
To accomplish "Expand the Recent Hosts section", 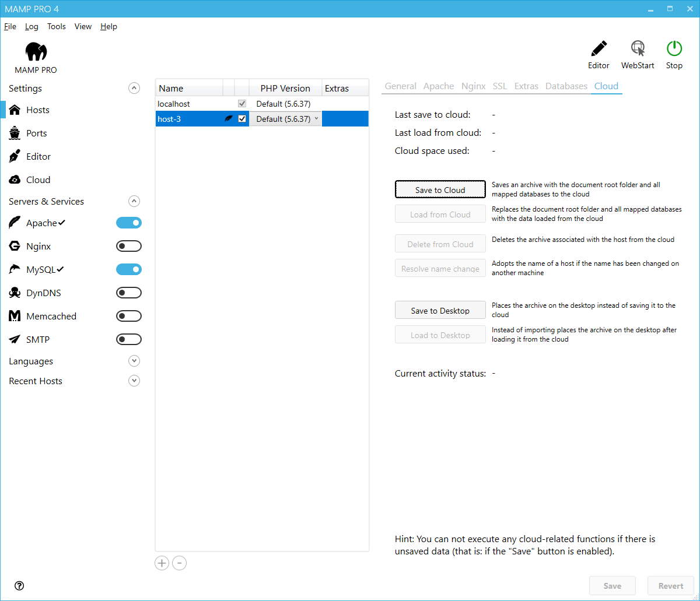I will pyautogui.click(x=134, y=381).
